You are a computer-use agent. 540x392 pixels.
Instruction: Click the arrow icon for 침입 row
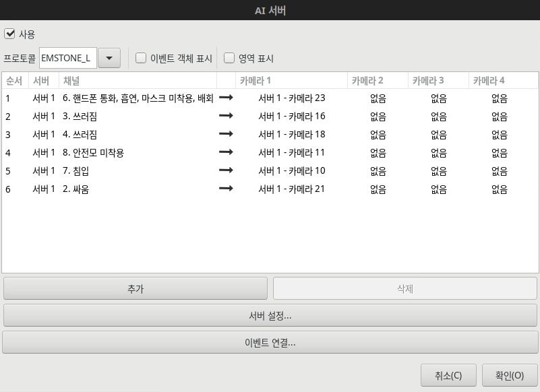[x=226, y=171]
